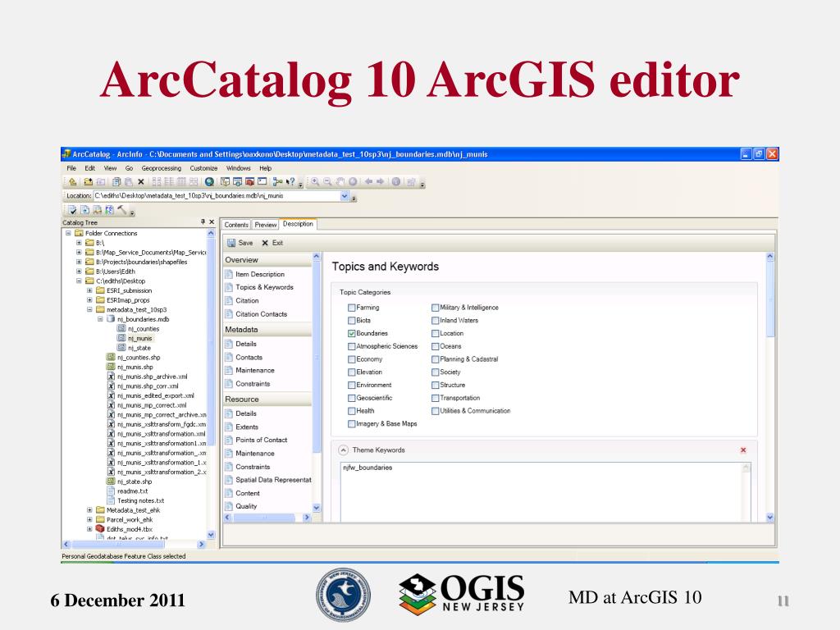The width and height of the screenshot is (840, 630).
Task: Uncheck the Boundaries topic category
Action: click(351, 333)
